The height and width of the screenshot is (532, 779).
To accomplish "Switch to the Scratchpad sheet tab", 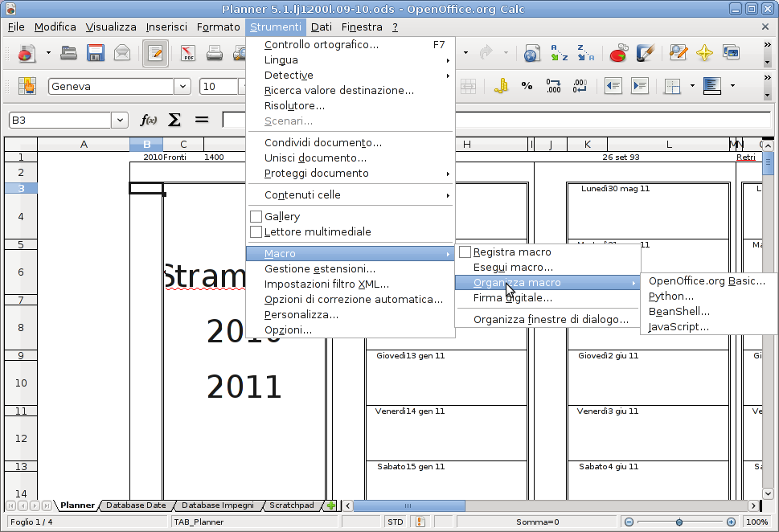I will pyautogui.click(x=292, y=505).
